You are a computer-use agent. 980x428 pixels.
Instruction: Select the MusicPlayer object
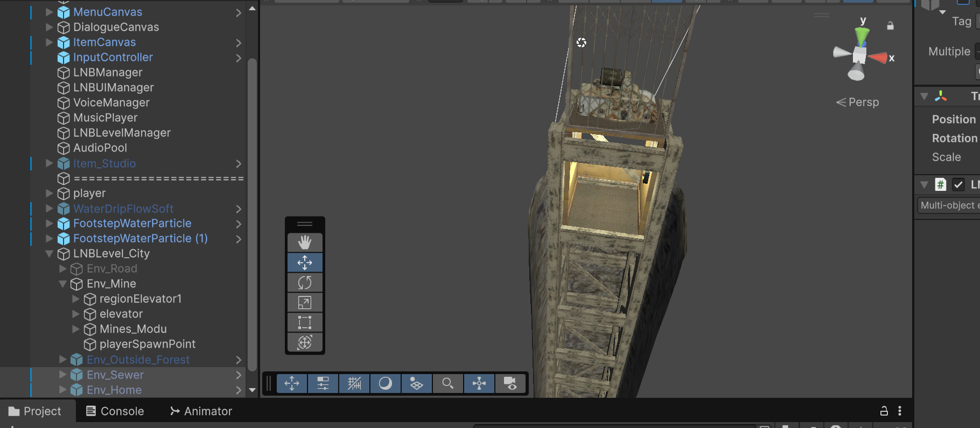pyautogui.click(x=106, y=118)
